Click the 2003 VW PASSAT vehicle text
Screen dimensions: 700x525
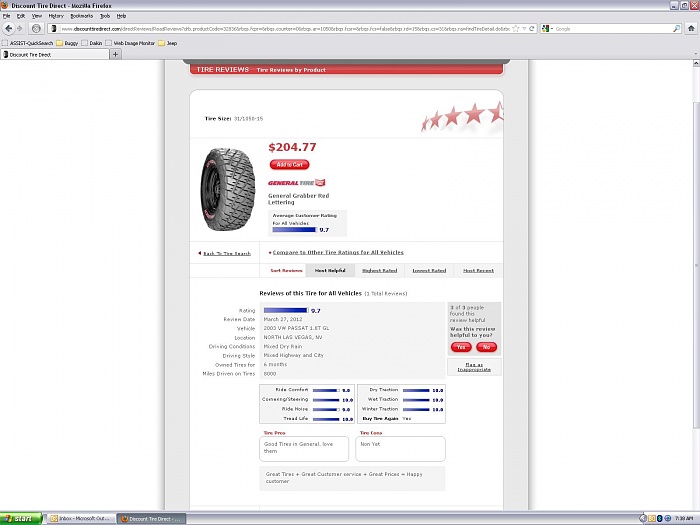(296, 328)
